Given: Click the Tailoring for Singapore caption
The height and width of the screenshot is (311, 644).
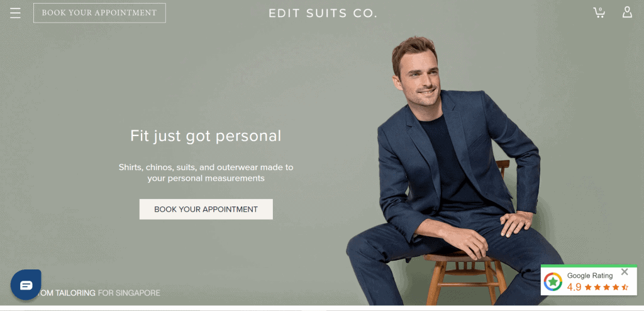Looking at the screenshot, I should click(x=99, y=293).
